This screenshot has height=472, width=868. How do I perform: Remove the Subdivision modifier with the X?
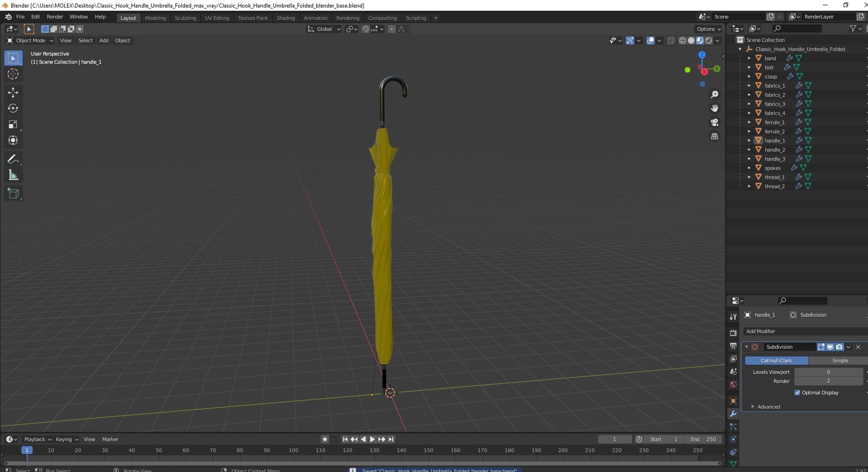click(858, 347)
